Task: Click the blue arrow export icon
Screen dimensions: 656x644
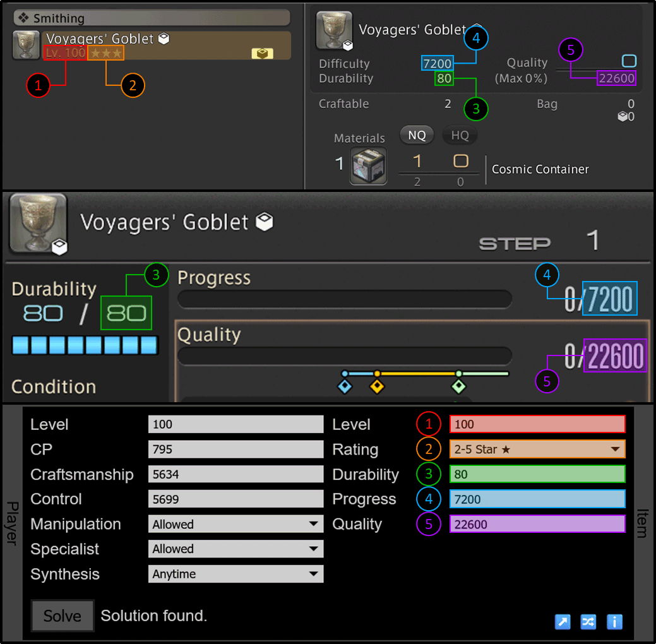Action: 563,622
